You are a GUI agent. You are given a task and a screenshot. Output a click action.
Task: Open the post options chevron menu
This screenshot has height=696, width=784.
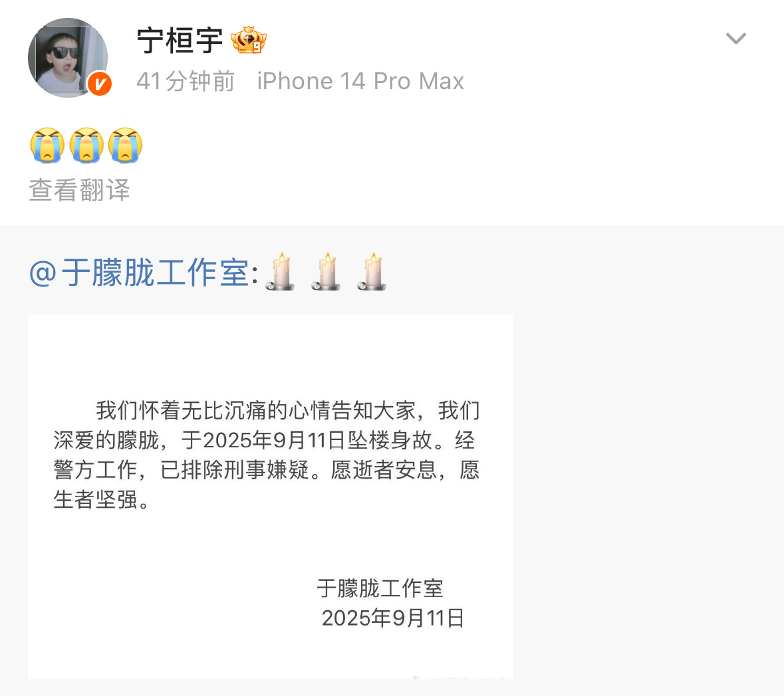(735, 39)
